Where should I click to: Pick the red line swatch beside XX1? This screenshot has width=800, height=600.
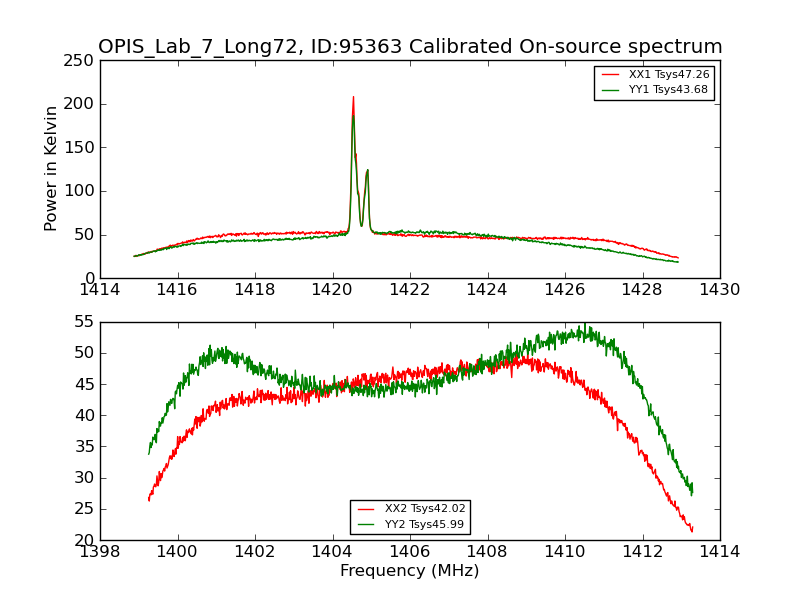(x=609, y=75)
